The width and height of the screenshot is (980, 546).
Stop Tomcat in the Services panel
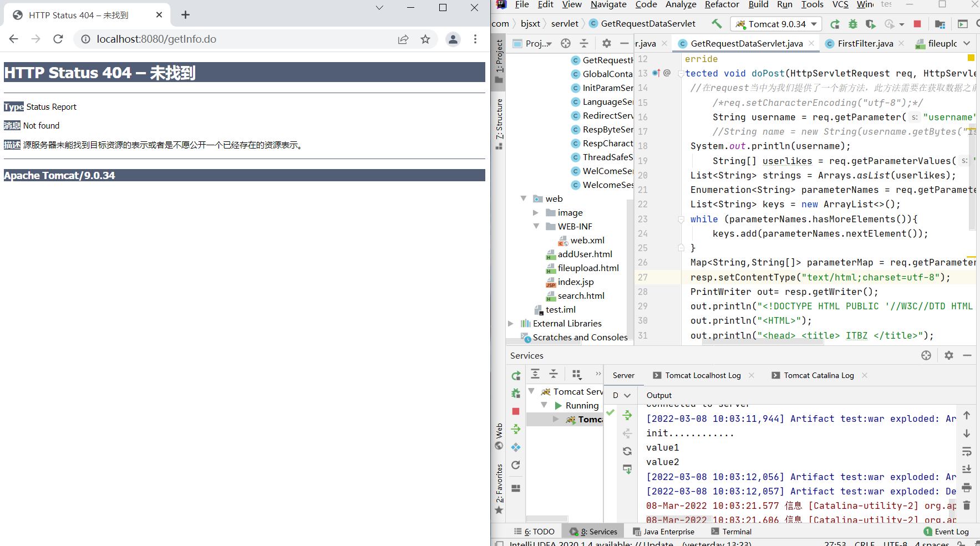516,411
